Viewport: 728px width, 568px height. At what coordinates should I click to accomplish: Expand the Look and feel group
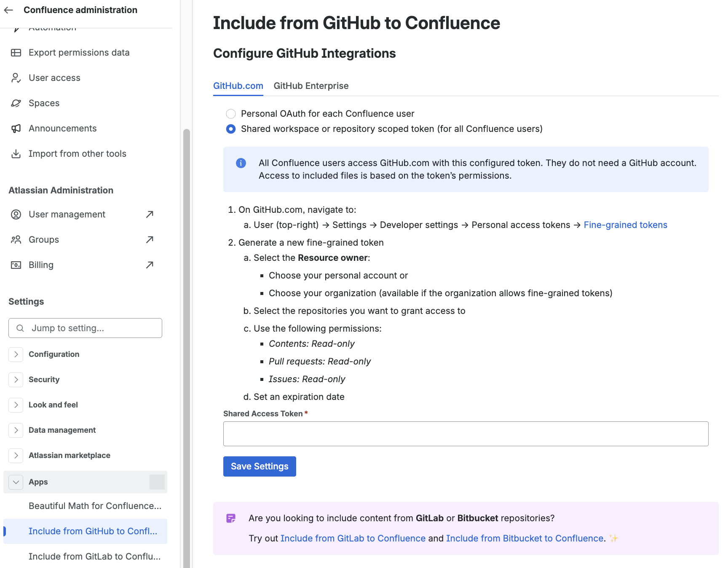(x=16, y=405)
